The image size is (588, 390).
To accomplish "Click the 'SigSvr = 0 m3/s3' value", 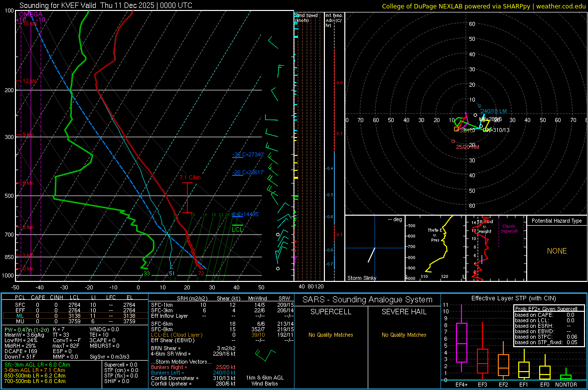I will click(110, 357).
